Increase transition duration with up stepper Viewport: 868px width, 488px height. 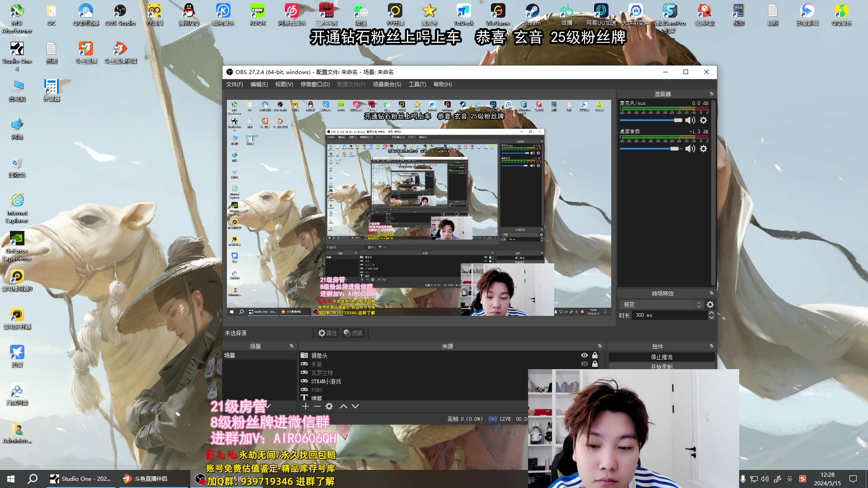711,313
